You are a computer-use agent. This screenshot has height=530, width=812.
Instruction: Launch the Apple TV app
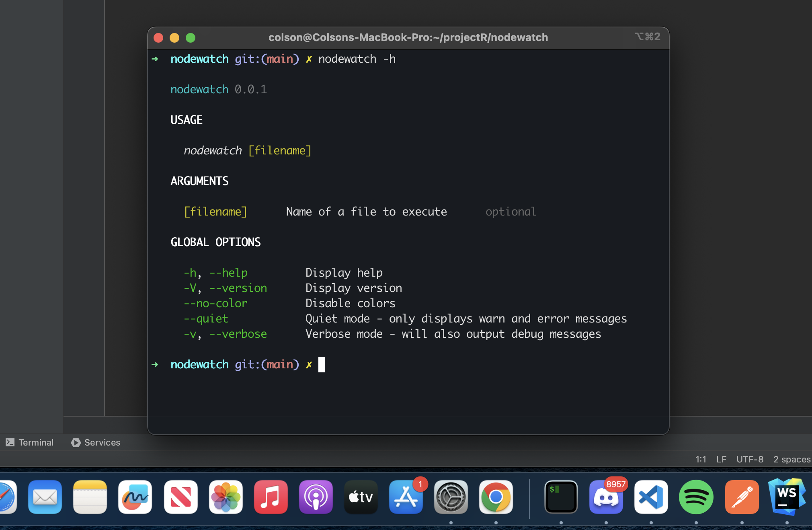point(361,497)
